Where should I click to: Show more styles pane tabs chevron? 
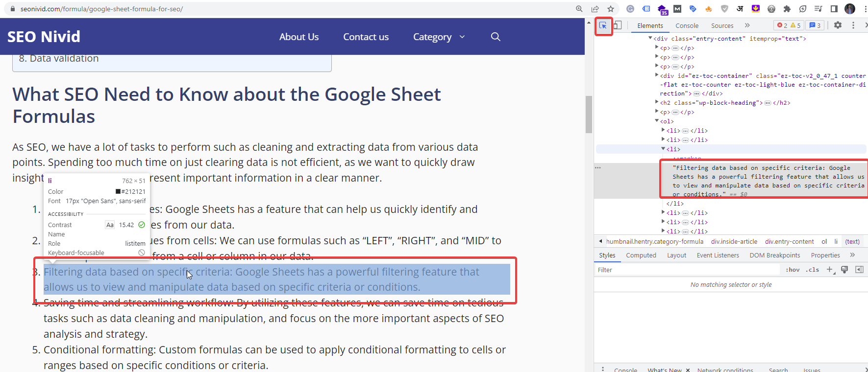852,255
